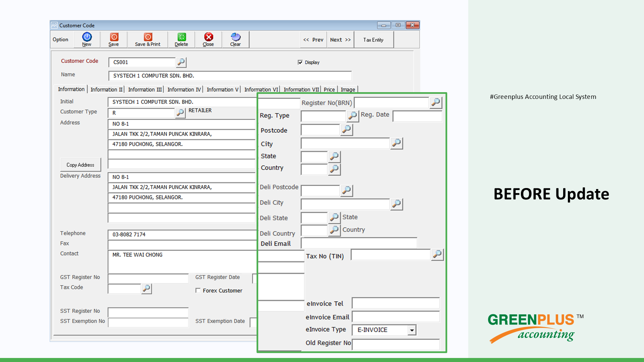Click the Deli Email input field
Image resolution: width=644 pixels, height=362 pixels.
tap(359, 243)
